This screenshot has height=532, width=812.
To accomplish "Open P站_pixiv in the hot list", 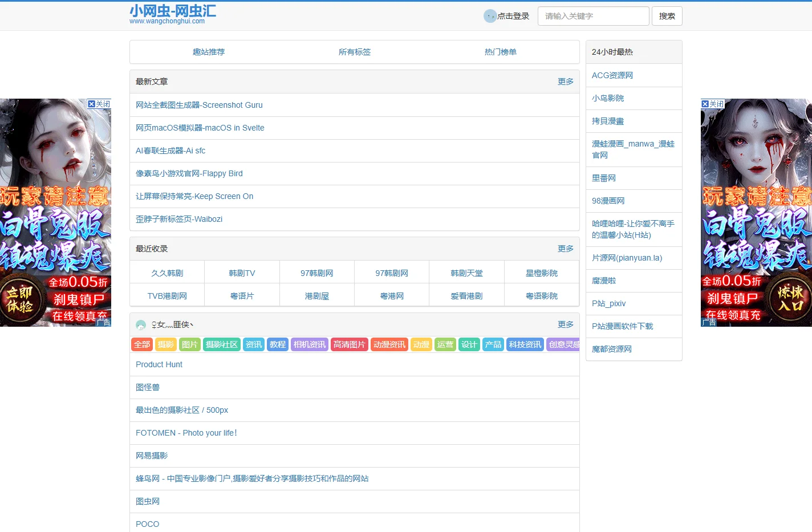I will 609,303.
